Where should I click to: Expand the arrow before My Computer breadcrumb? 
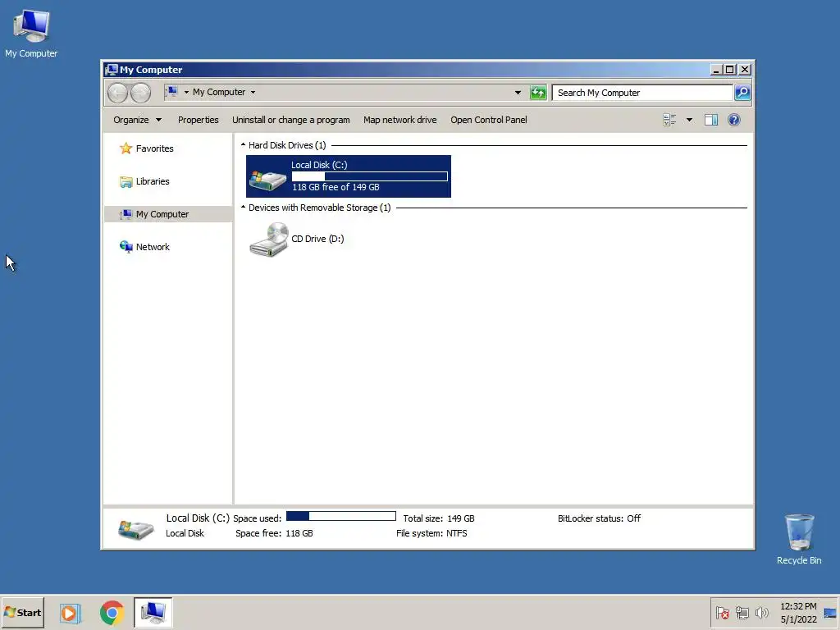(186, 92)
